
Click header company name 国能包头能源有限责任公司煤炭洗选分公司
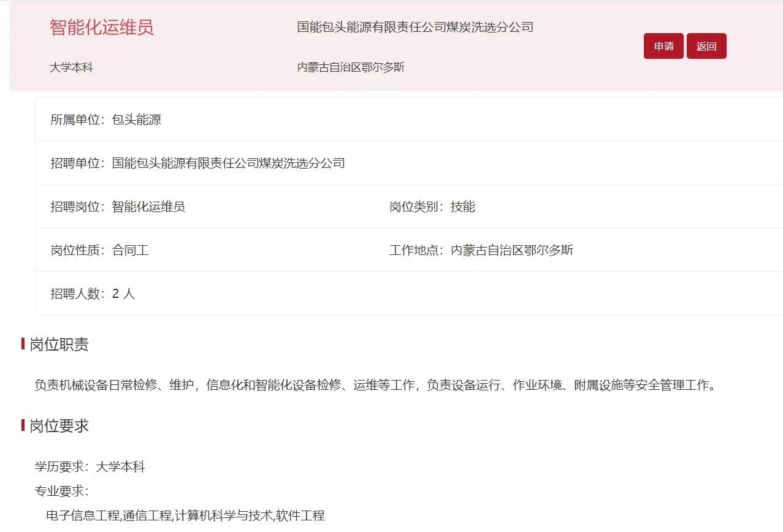[415, 27]
